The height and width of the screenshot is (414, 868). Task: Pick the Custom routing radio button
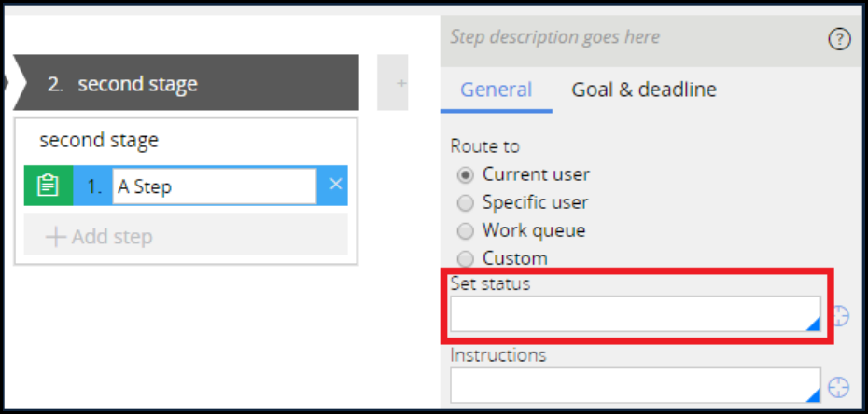click(x=465, y=258)
